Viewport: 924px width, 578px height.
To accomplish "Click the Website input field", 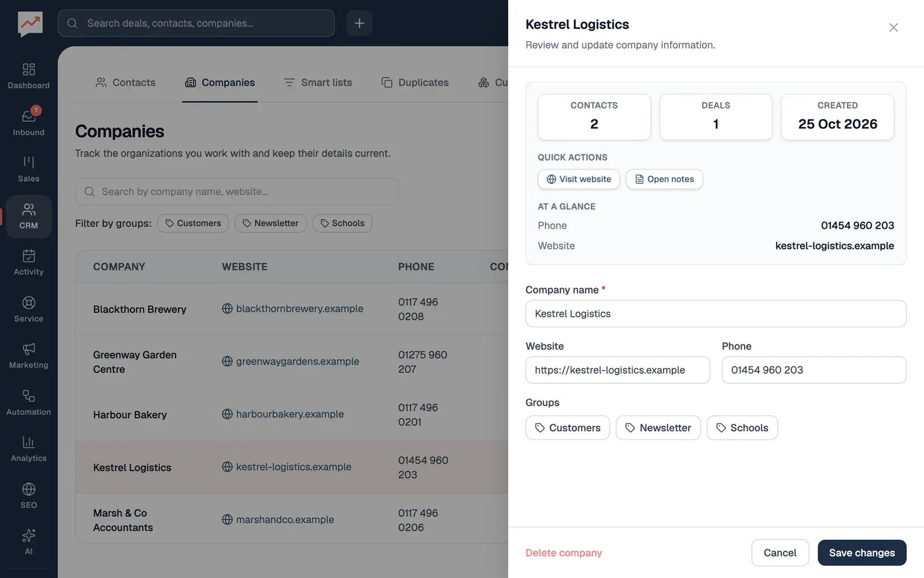I will click(617, 370).
